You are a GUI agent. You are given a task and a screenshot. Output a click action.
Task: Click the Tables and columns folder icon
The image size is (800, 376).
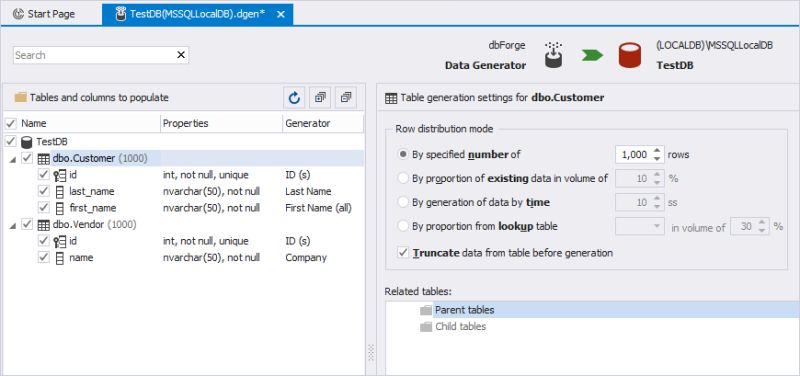pyautogui.click(x=20, y=97)
